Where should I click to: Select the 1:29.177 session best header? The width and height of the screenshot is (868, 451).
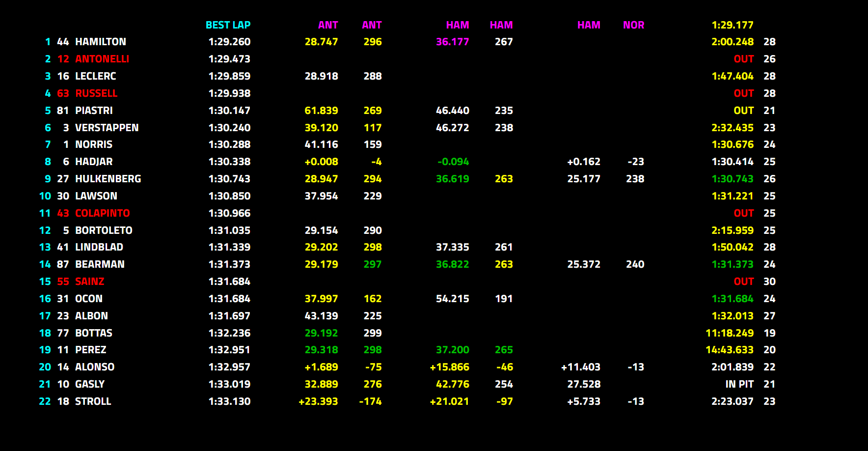pyautogui.click(x=732, y=25)
